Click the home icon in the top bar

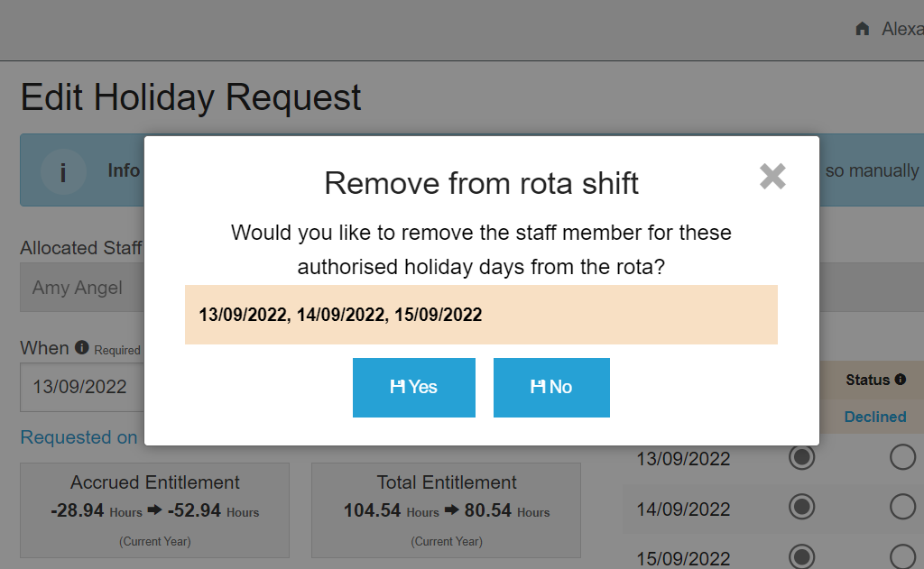[862, 28]
